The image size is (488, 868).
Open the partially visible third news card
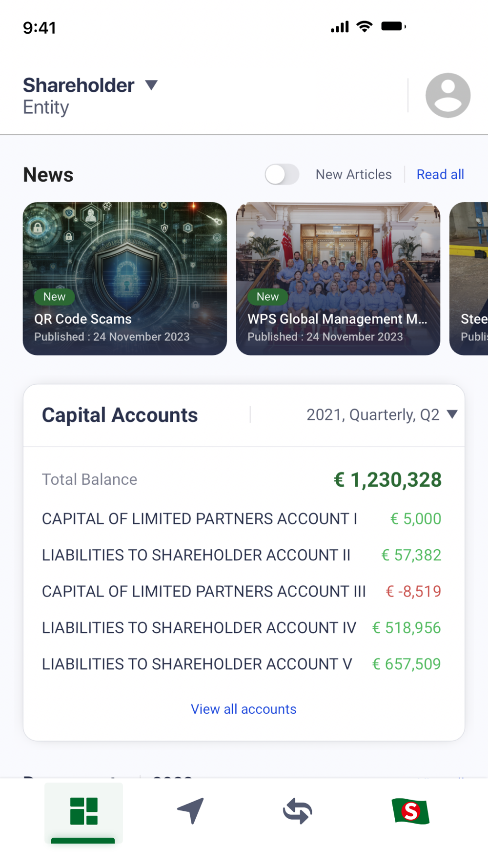(469, 278)
